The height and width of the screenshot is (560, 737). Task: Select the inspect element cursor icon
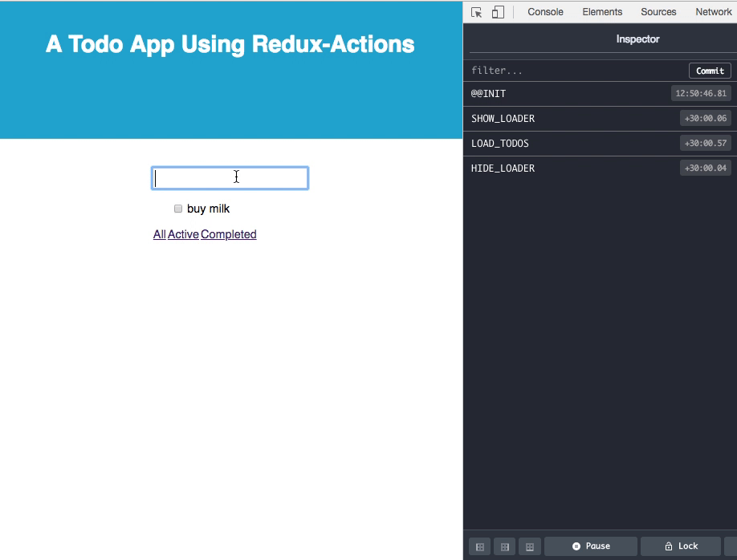(476, 12)
